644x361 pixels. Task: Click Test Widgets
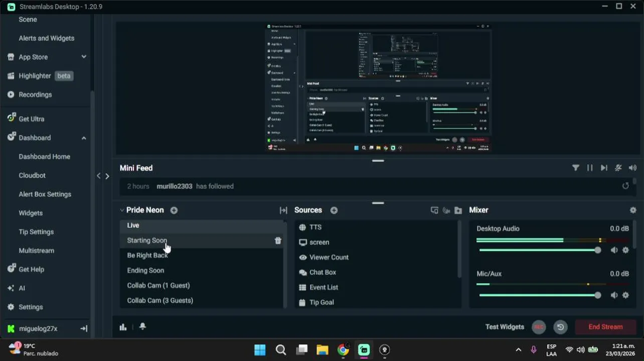point(505,327)
